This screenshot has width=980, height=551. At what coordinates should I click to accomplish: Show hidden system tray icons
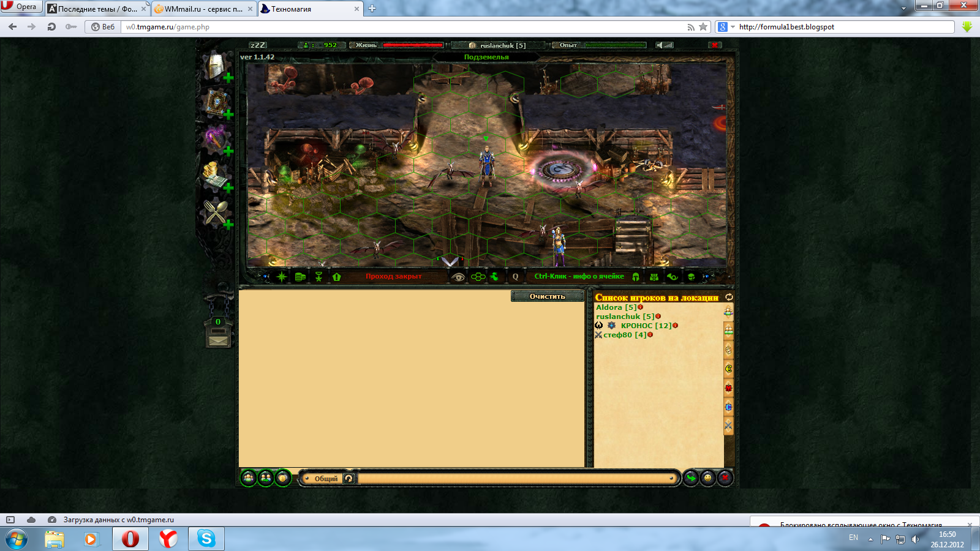click(x=870, y=539)
